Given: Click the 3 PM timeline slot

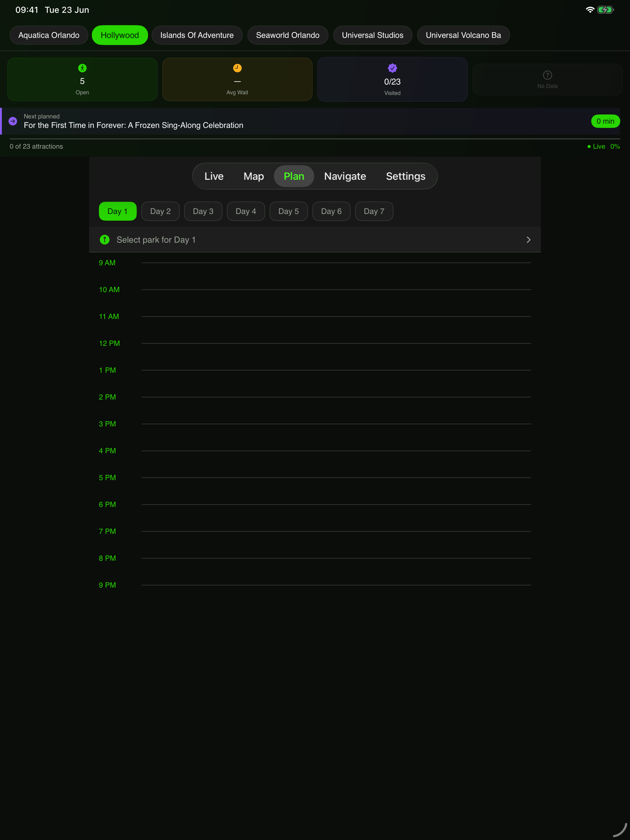Looking at the screenshot, I should (x=315, y=424).
